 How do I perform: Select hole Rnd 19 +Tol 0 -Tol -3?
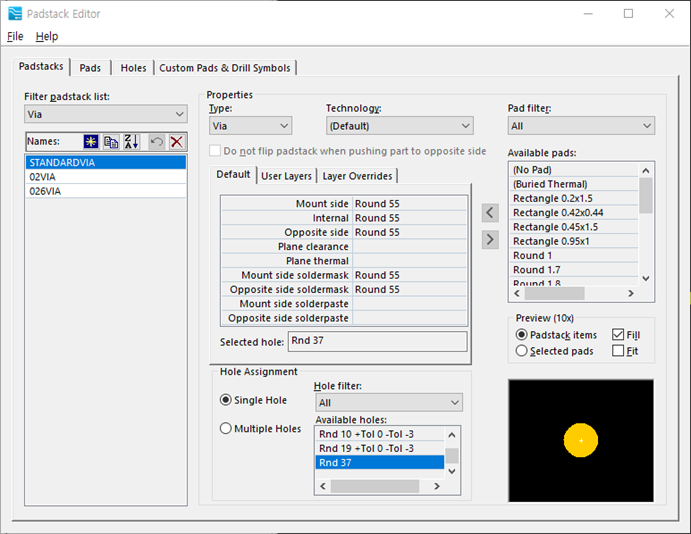(379, 448)
